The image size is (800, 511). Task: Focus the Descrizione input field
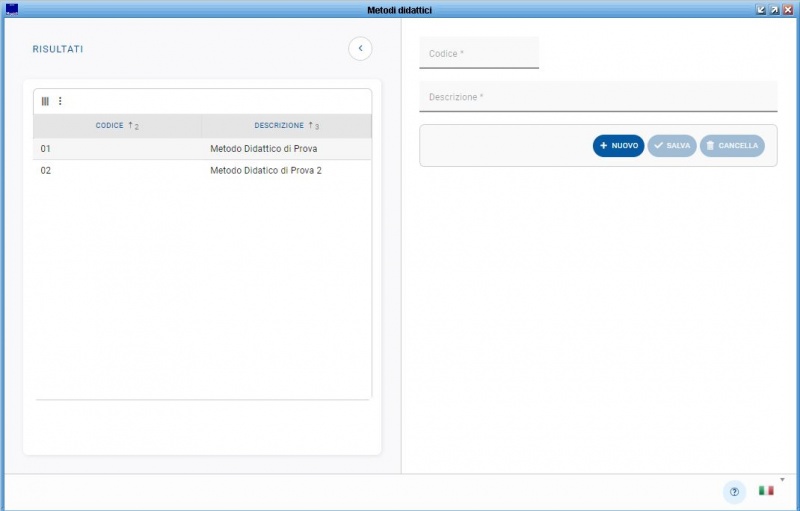click(598, 96)
